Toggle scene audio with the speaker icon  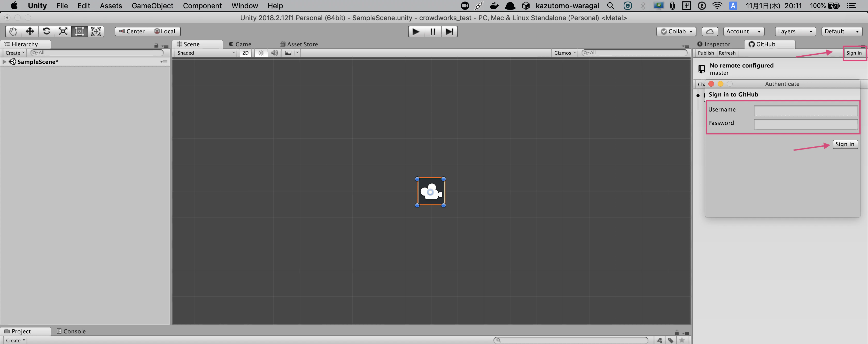tap(275, 53)
